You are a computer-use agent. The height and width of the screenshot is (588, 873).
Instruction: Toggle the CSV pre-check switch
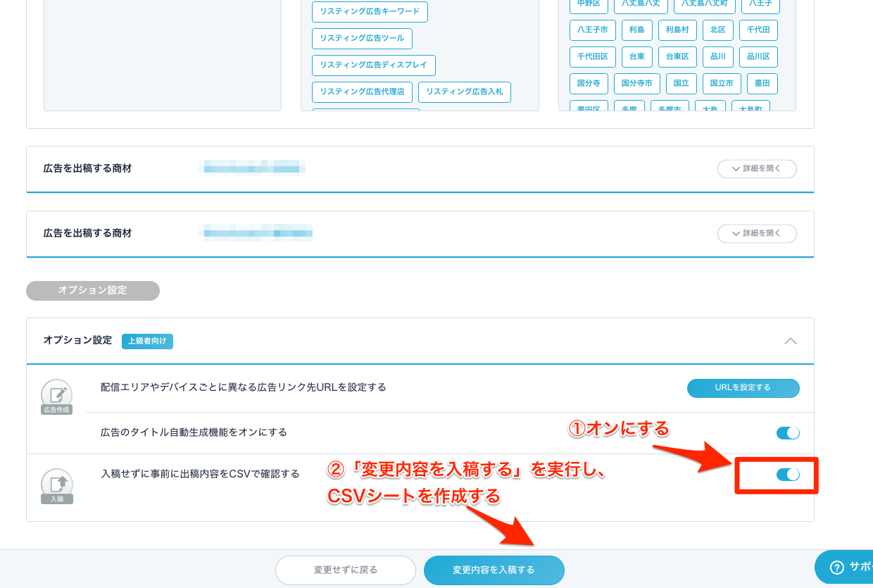tap(788, 475)
